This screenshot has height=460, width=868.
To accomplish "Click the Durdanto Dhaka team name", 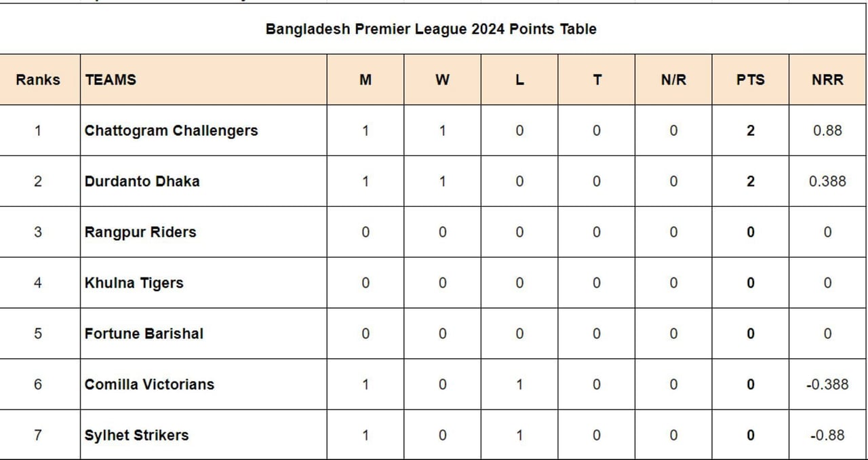I will (x=142, y=181).
